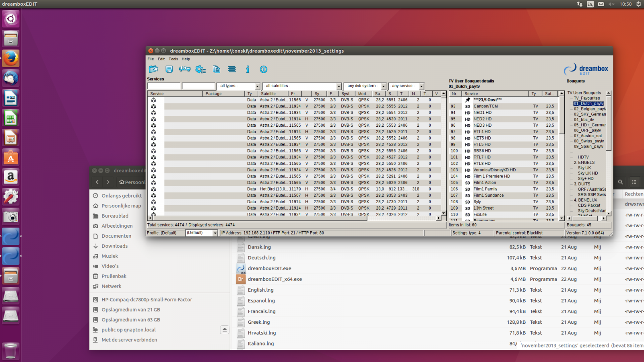Click the circular power toolbar icon
This screenshot has width=644, height=362.
[264, 69]
